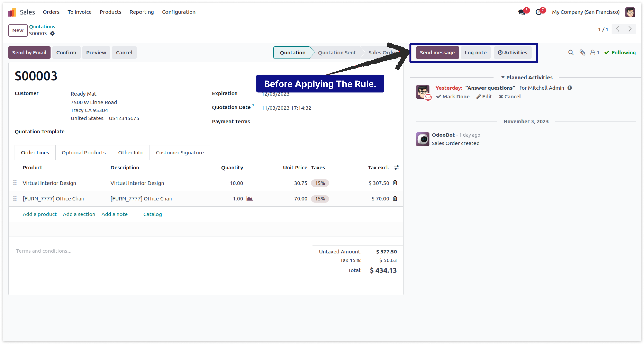Show Quotation Date help tooltip
Screen dimensions: 644x344
pyautogui.click(x=253, y=106)
